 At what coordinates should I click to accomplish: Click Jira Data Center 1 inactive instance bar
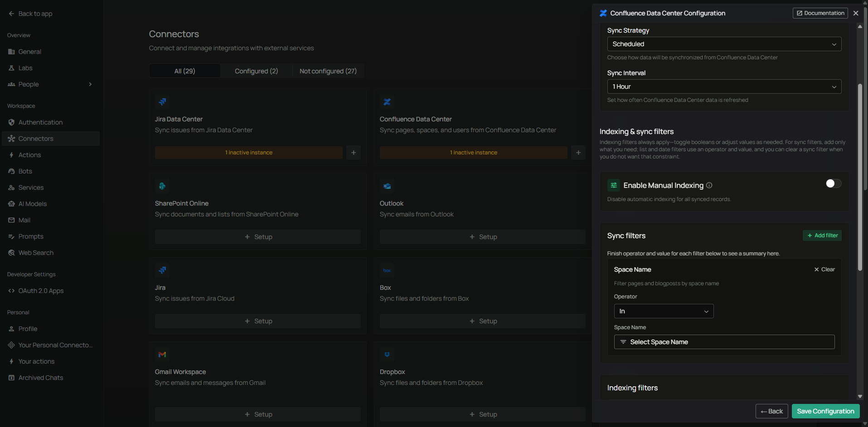point(249,153)
